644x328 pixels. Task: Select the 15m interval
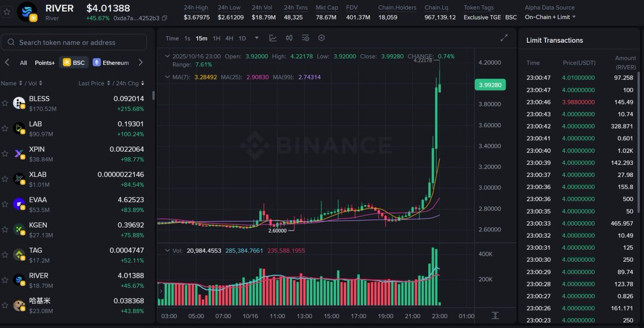(x=201, y=38)
